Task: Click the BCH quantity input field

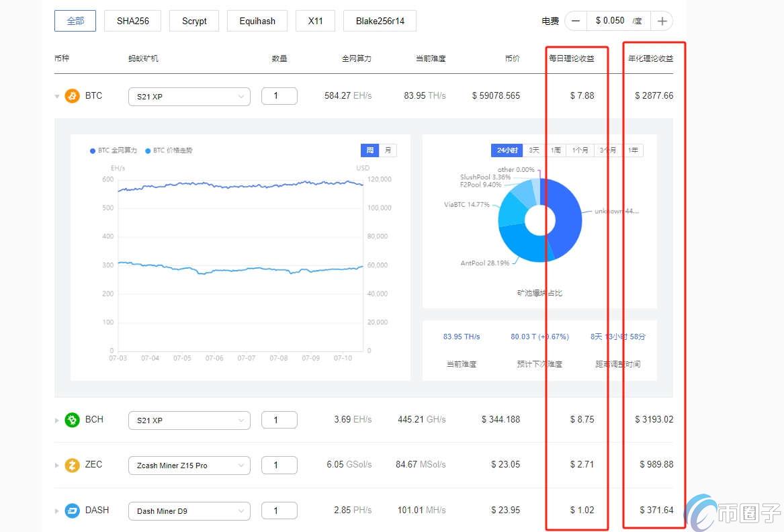Action: [x=279, y=420]
